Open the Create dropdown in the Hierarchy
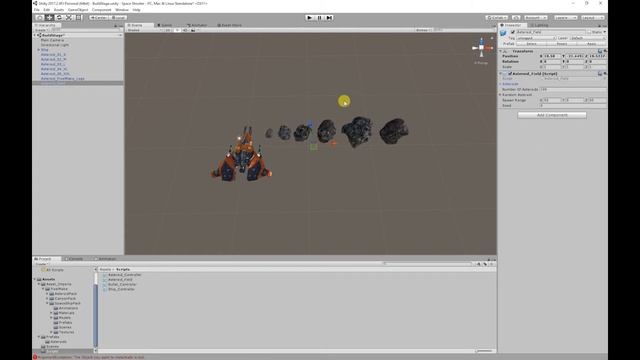The image size is (640, 360). [41, 30]
